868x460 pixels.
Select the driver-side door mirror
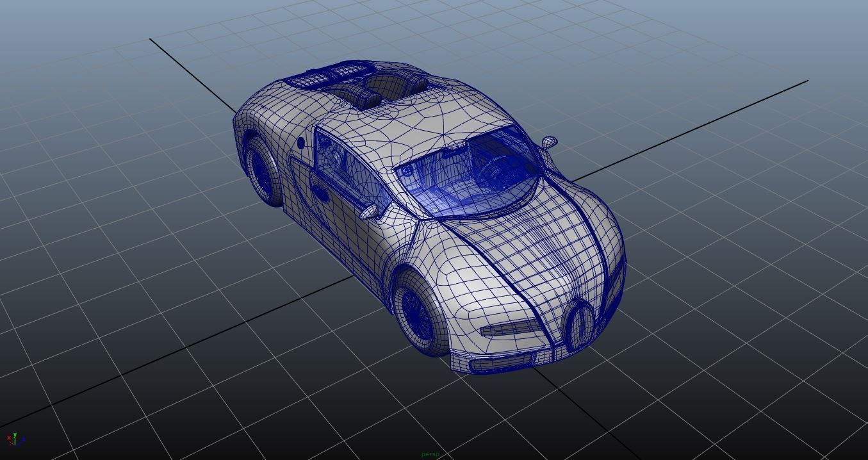click(369, 211)
